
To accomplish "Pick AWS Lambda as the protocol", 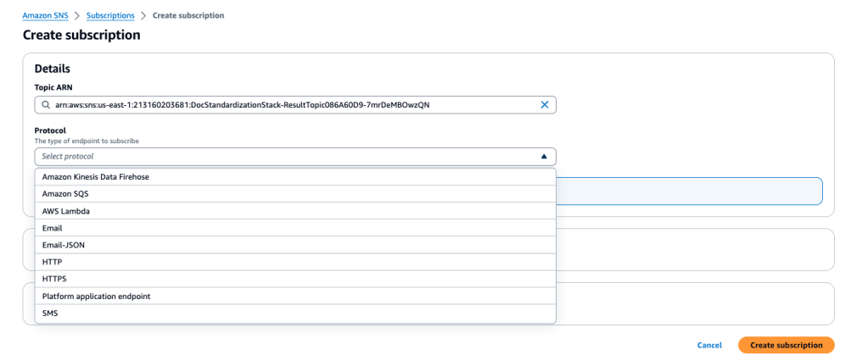I will click(x=66, y=211).
